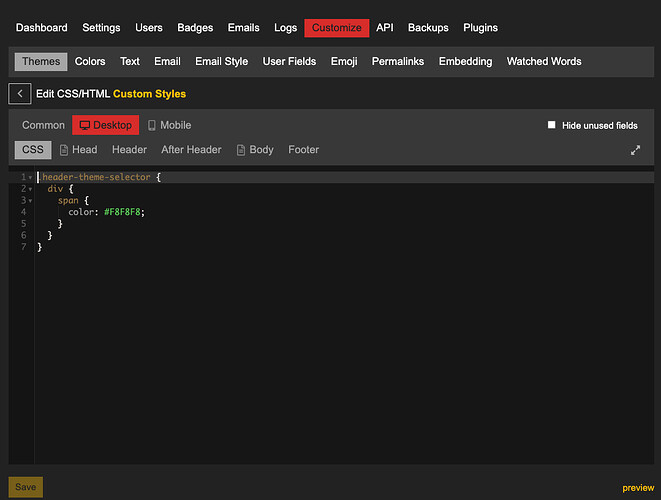Expand the editor to fullscreen
The height and width of the screenshot is (500, 661).
tap(635, 150)
